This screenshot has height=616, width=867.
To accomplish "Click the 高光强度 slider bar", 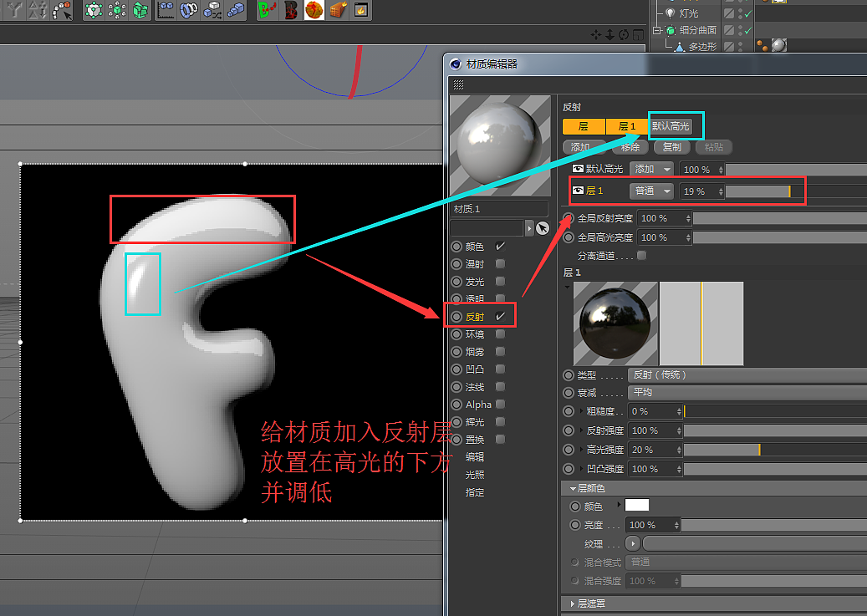I will (775, 450).
